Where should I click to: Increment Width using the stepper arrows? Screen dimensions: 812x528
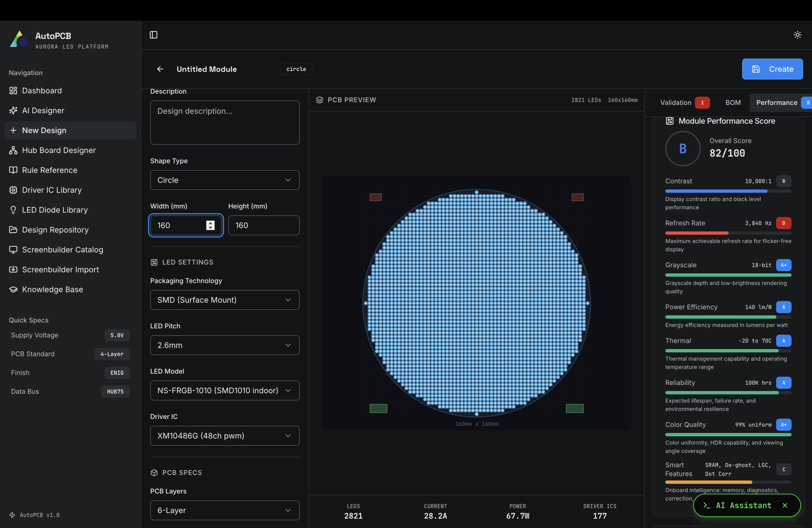pyautogui.click(x=210, y=223)
